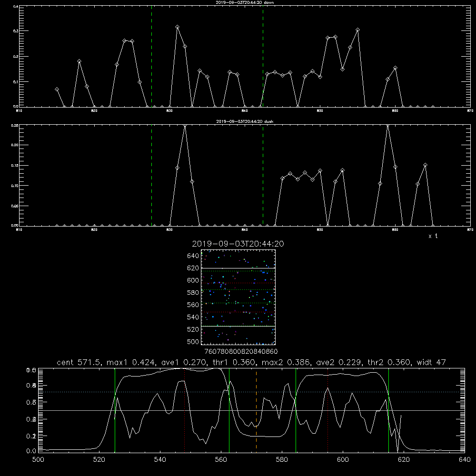
Task: Select dusk plot peak near x 859
Action: 387,125
